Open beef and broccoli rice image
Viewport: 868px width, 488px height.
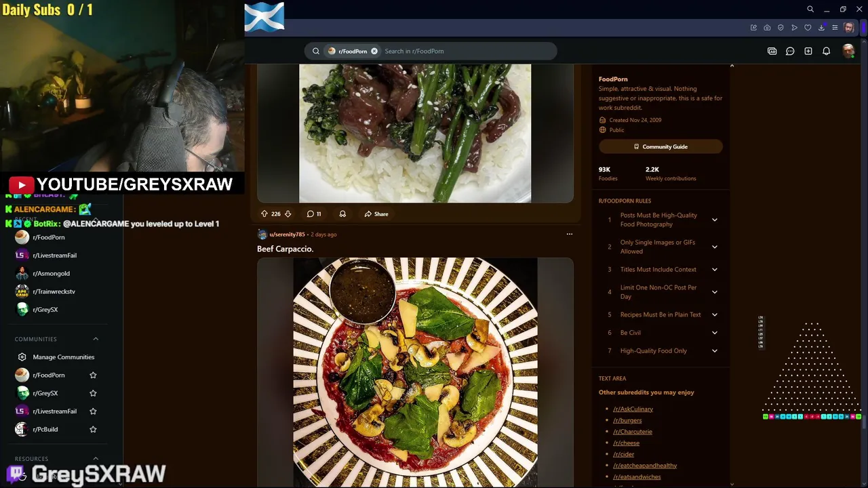coord(415,133)
